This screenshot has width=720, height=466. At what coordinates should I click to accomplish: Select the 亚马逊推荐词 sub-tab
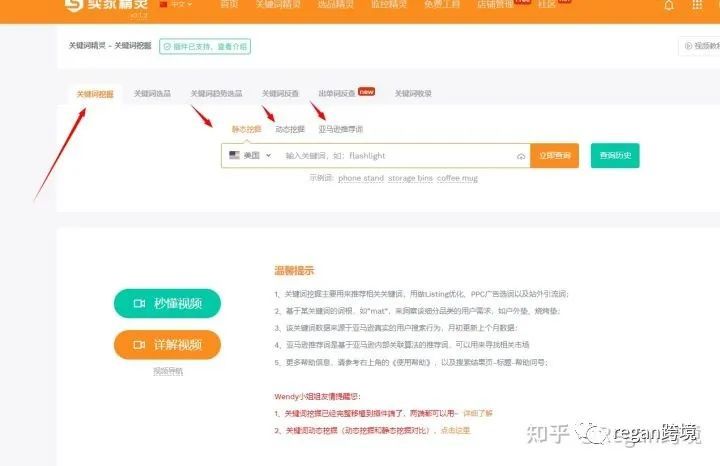[x=341, y=129]
